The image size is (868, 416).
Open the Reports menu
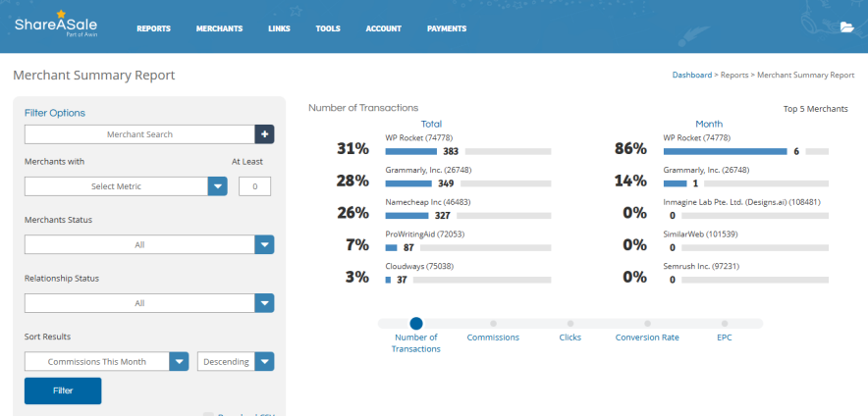coord(153,28)
